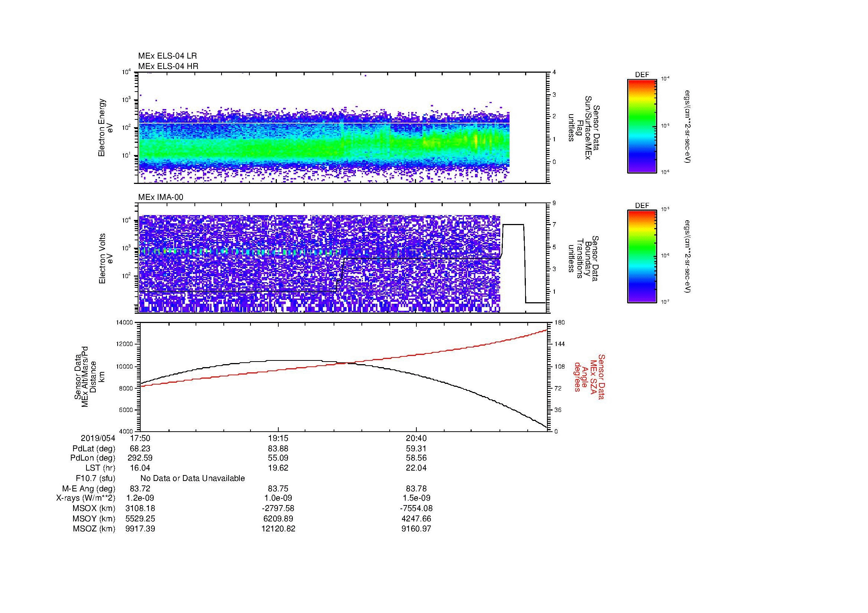Click the '2019/054' date label
The height and width of the screenshot is (613, 868).
point(98,438)
